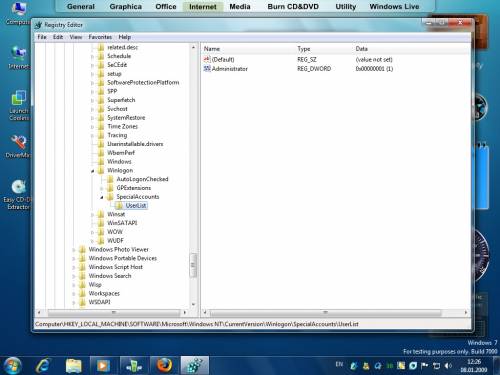
Task: Select the UserList folder in tree
Action: (136, 206)
